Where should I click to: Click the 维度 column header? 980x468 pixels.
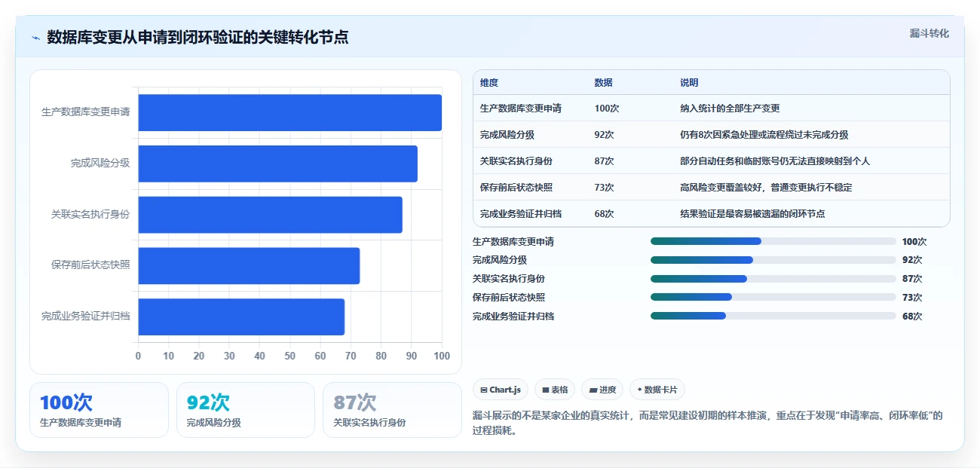click(489, 83)
